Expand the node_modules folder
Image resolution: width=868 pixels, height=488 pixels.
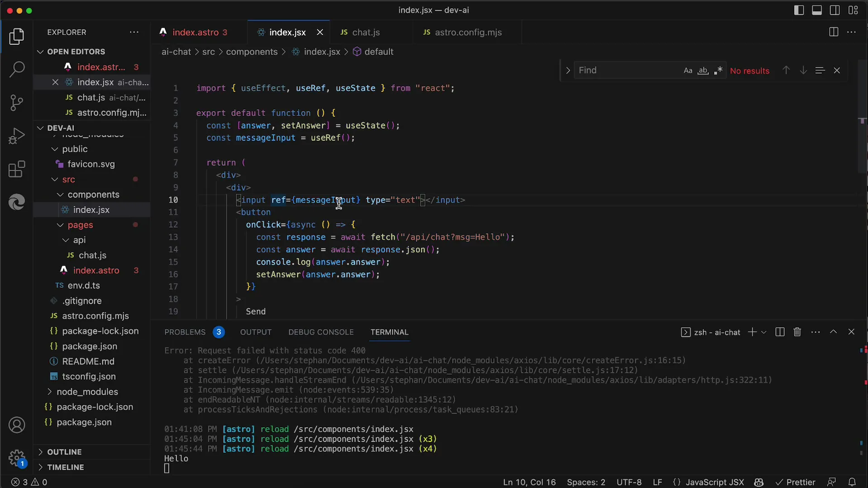(x=49, y=392)
